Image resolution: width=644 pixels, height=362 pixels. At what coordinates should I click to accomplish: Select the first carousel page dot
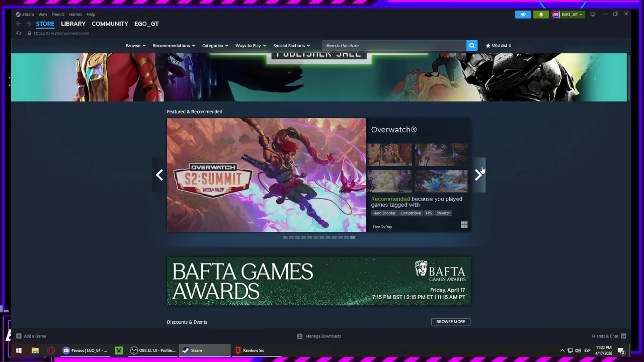pos(285,237)
